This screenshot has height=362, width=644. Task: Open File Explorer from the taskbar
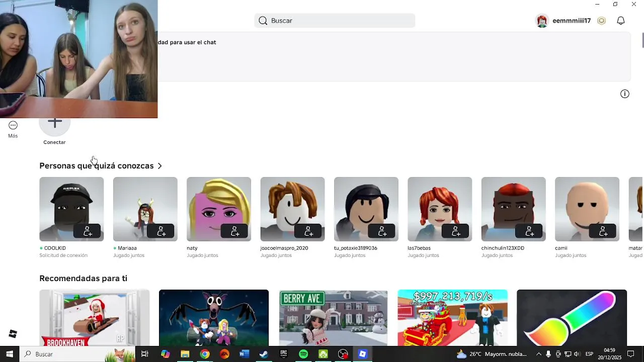pyautogui.click(x=185, y=354)
